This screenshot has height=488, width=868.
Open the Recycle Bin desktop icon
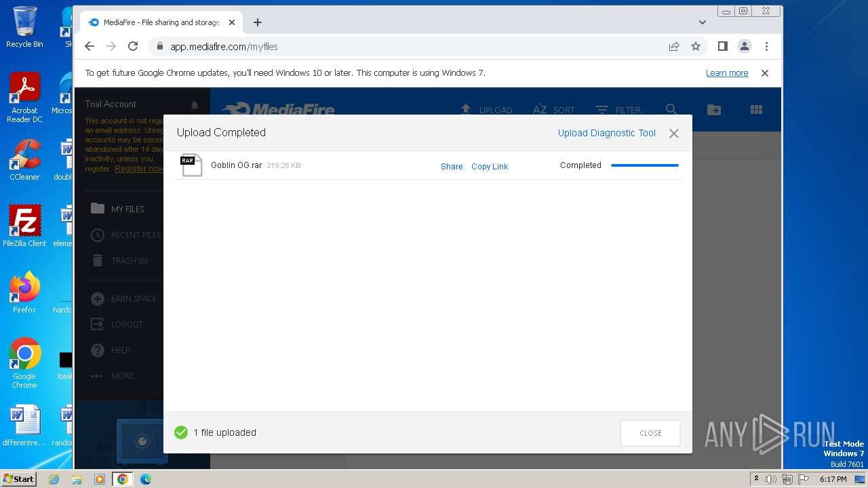pos(24,27)
